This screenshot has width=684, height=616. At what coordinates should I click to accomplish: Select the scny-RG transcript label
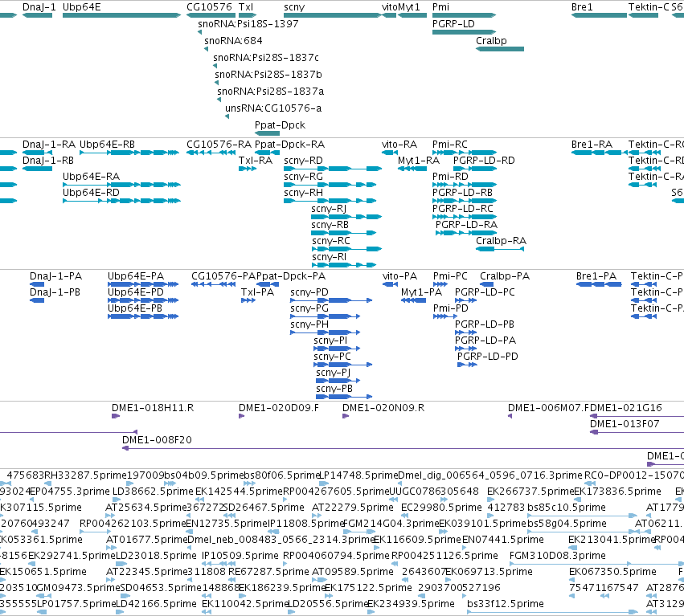click(303, 177)
